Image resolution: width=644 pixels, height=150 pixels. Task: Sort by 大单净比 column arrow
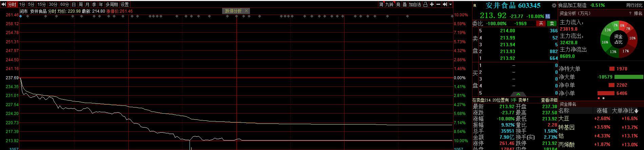[636, 111]
